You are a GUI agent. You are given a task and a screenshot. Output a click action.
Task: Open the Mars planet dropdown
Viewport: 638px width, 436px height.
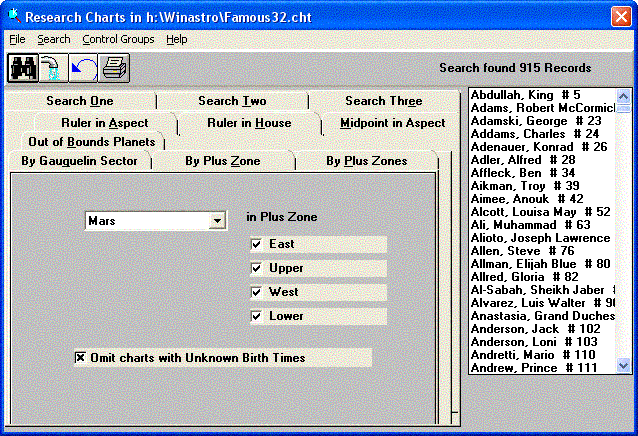click(x=217, y=221)
